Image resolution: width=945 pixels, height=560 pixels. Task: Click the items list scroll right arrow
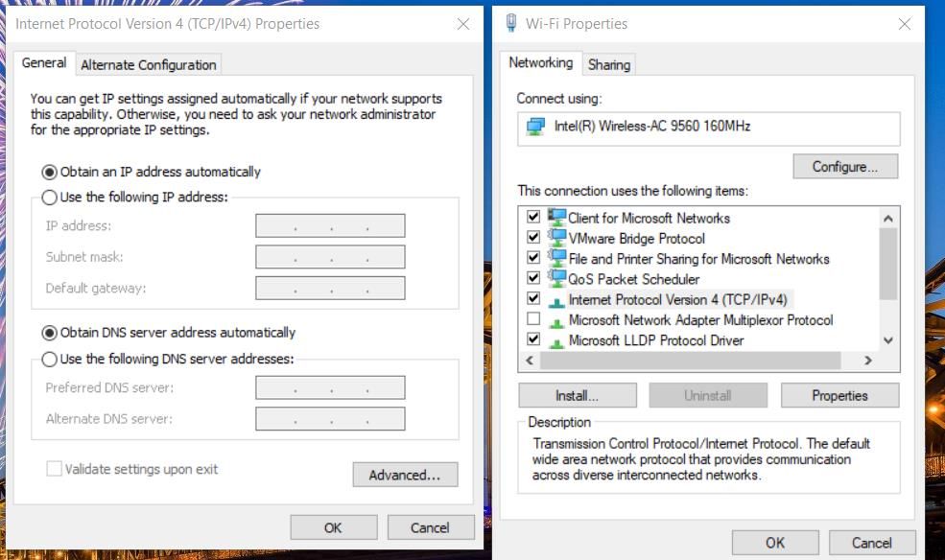[x=868, y=361]
